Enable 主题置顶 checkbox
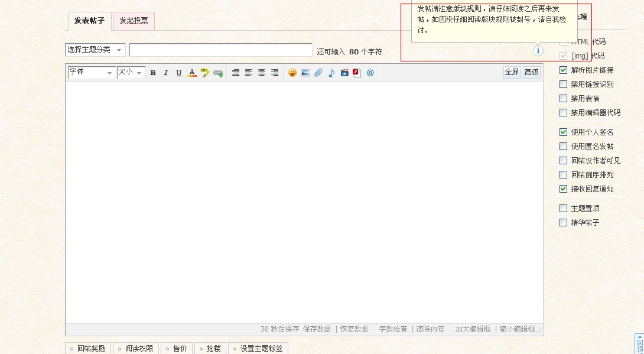This screenshot has width=644, height=354. coord(564,208)
